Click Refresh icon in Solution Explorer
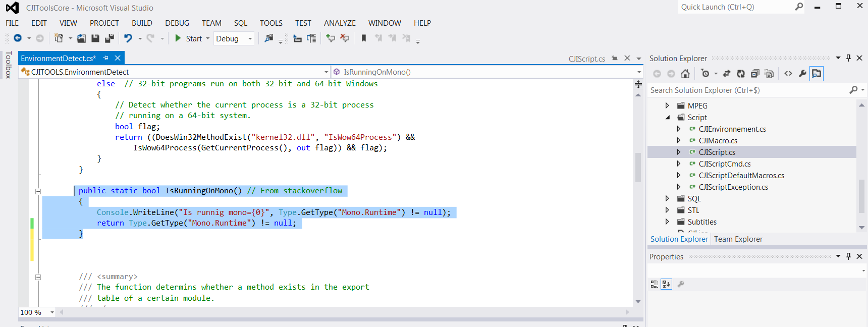Viewport: 868px width, 327px height. tap(740, 74)
